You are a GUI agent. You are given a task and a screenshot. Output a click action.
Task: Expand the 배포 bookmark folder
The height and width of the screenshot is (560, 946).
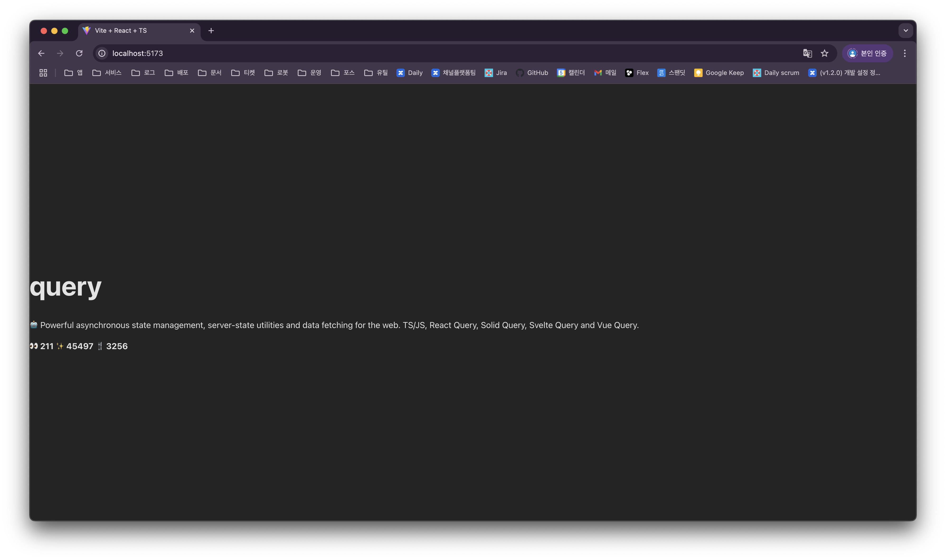pyautogui.click(x=176, y=73)
